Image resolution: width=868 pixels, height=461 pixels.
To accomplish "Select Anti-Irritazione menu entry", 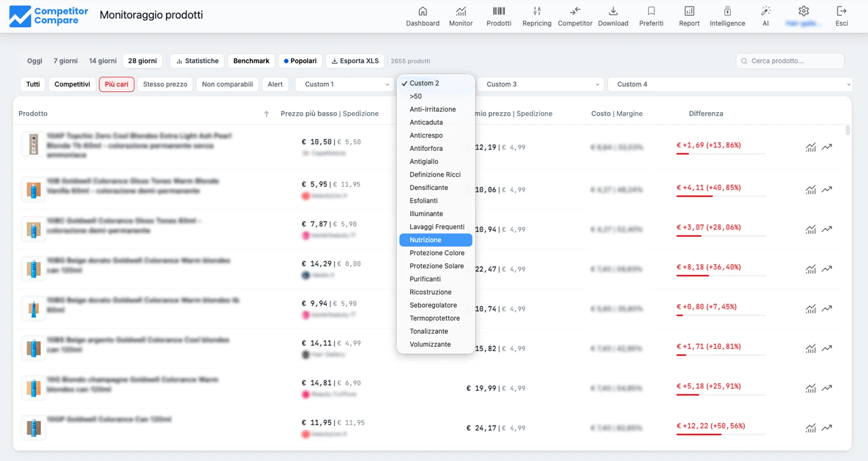I will (436, 109).
